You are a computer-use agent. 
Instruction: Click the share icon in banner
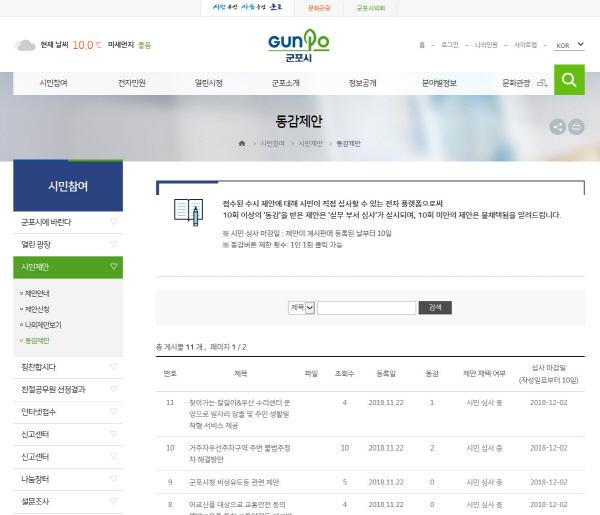(x=557, y=126)
